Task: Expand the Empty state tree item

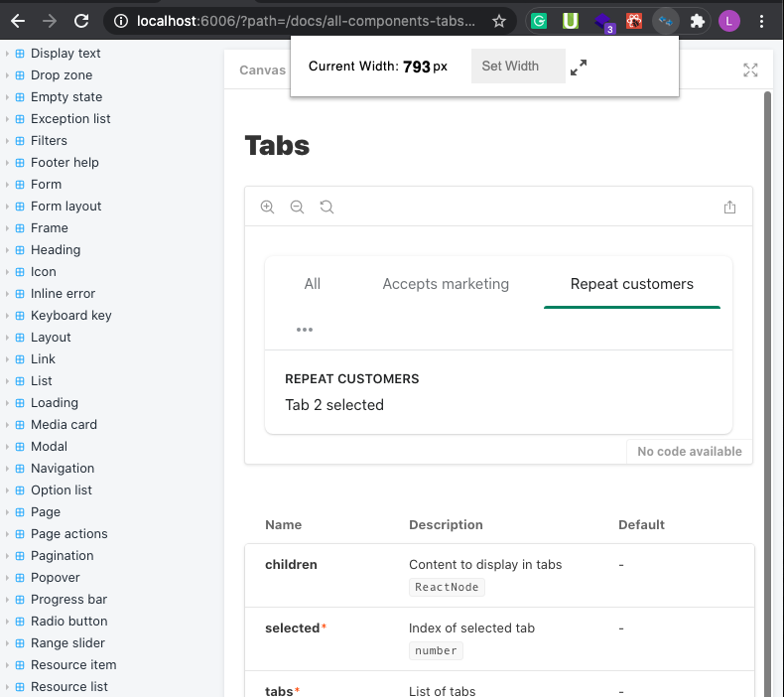Action: [x=7, y=97]
